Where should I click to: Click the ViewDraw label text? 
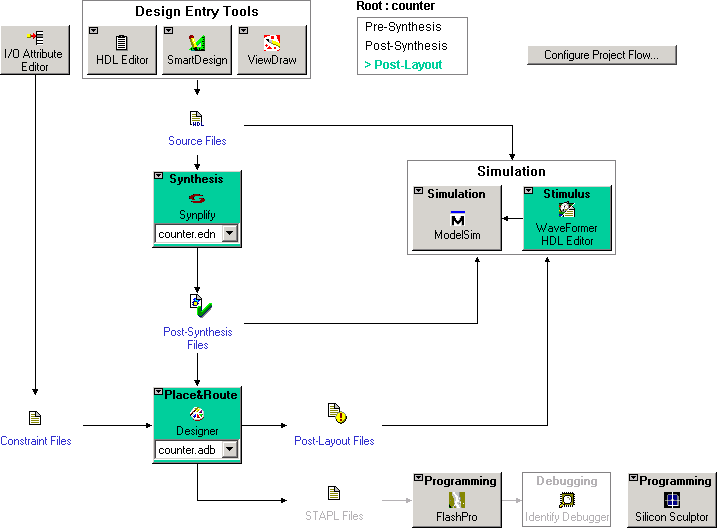click(272, 60)
